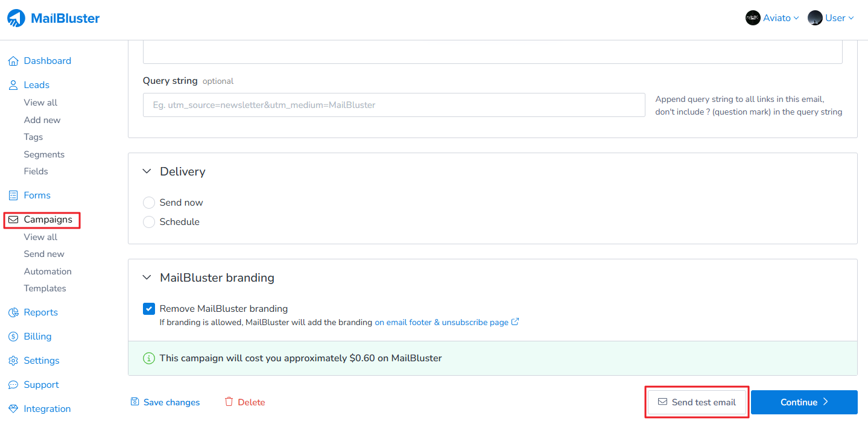Collapse the Delivery section chevron
The height and width of the screenshot is (424, 868).
[x=147, y=172]
